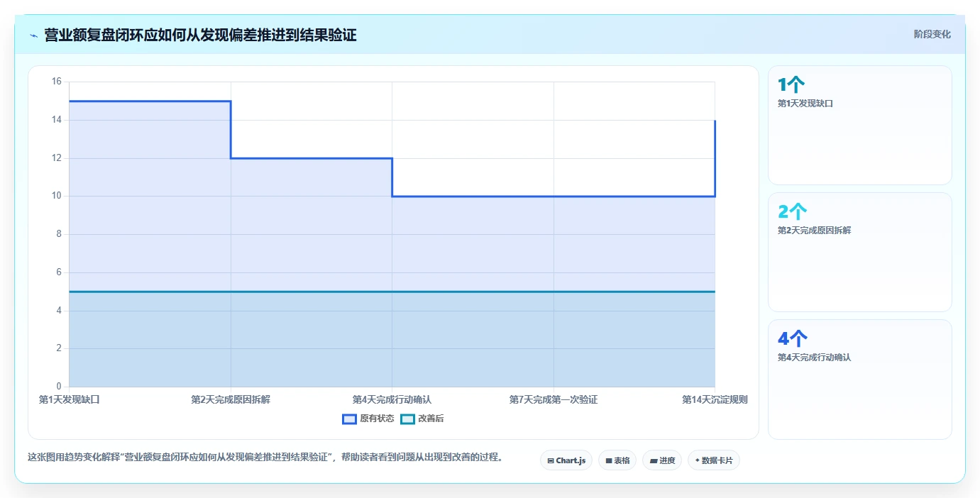Click x-axis label 第4天完成行动确认
The image size is (980, 498).
pyautogui.click(x=392, y=399)
